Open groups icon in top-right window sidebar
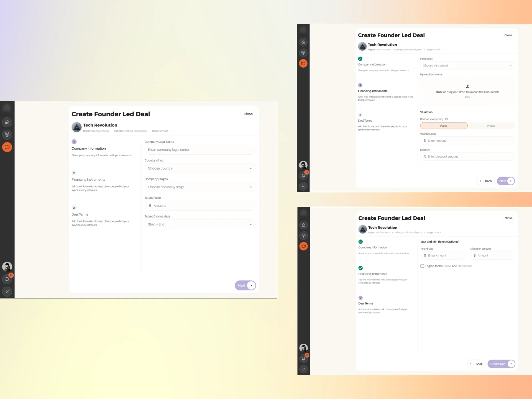 point(303,53)
